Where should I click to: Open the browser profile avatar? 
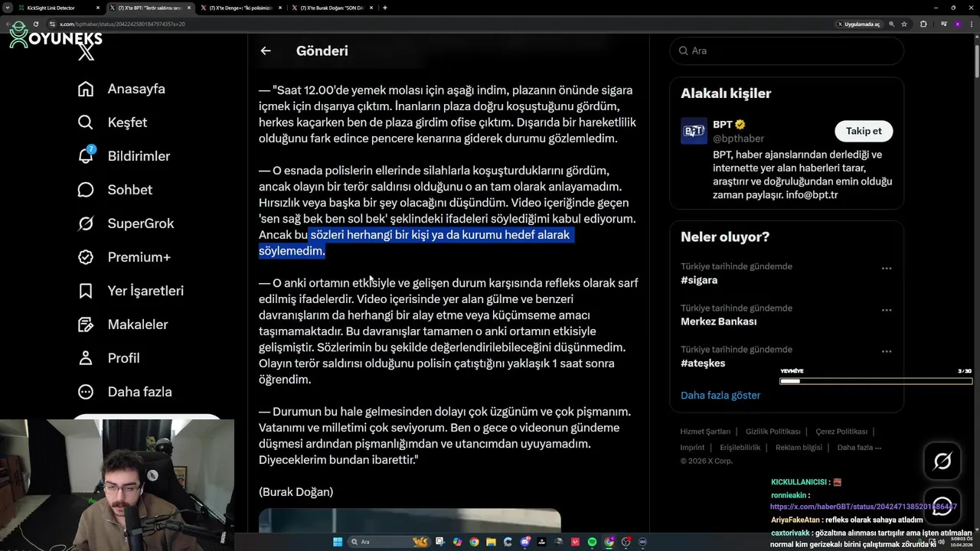click(957, 24)
